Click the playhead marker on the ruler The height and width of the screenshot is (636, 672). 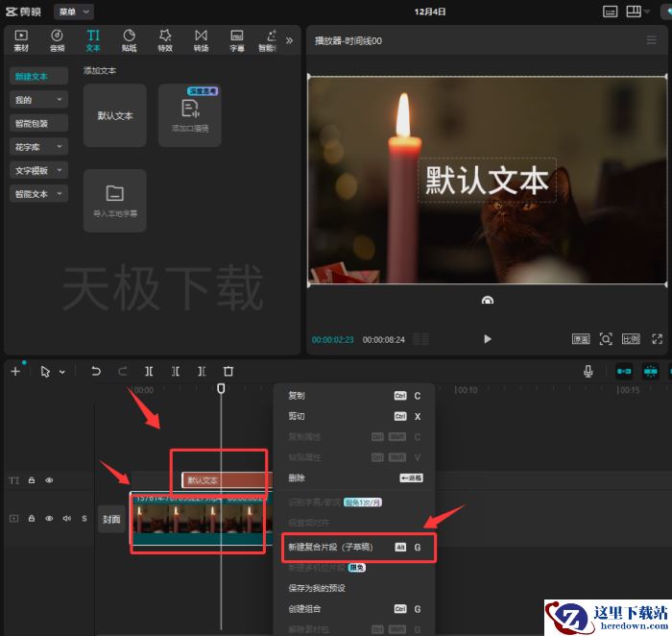point(221,388)
